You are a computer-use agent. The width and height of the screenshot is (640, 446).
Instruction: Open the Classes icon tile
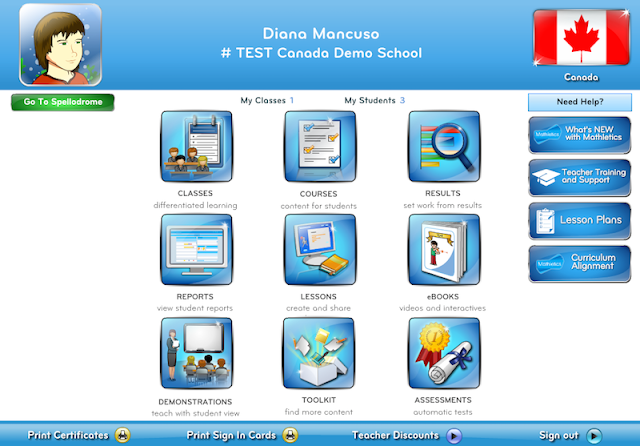pyautogui.click(x=196, y=146)
